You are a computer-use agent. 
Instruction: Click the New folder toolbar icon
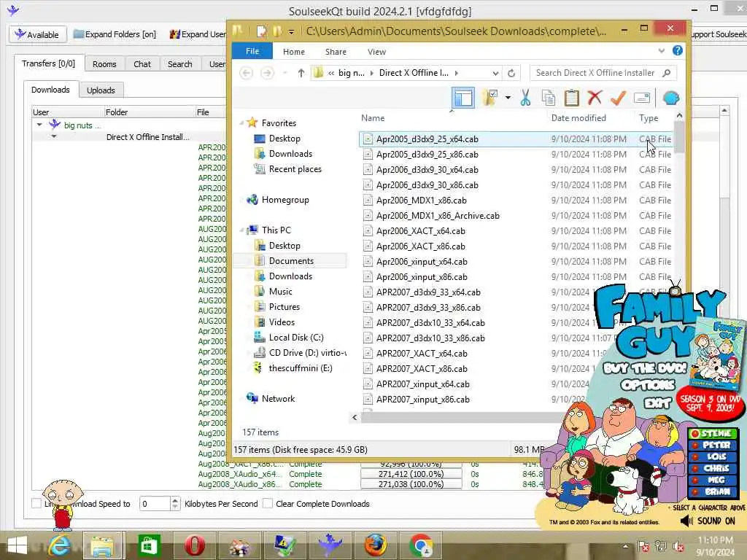pyautogui.click(x=489, y=98)
